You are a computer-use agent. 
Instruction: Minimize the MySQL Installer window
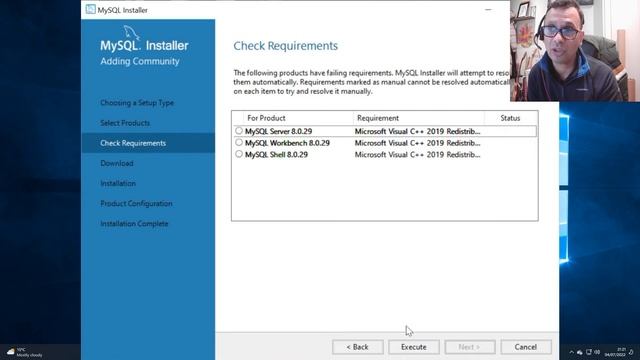coord(488,9)
